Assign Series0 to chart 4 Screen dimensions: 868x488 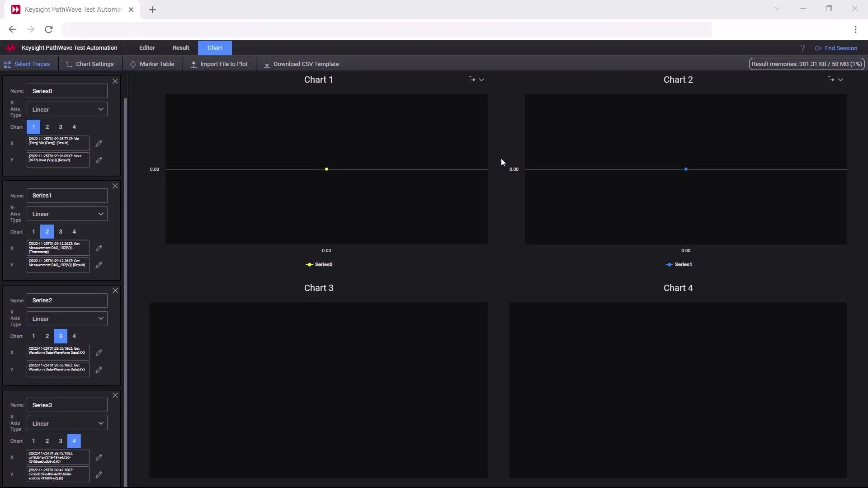click(74, 127)
